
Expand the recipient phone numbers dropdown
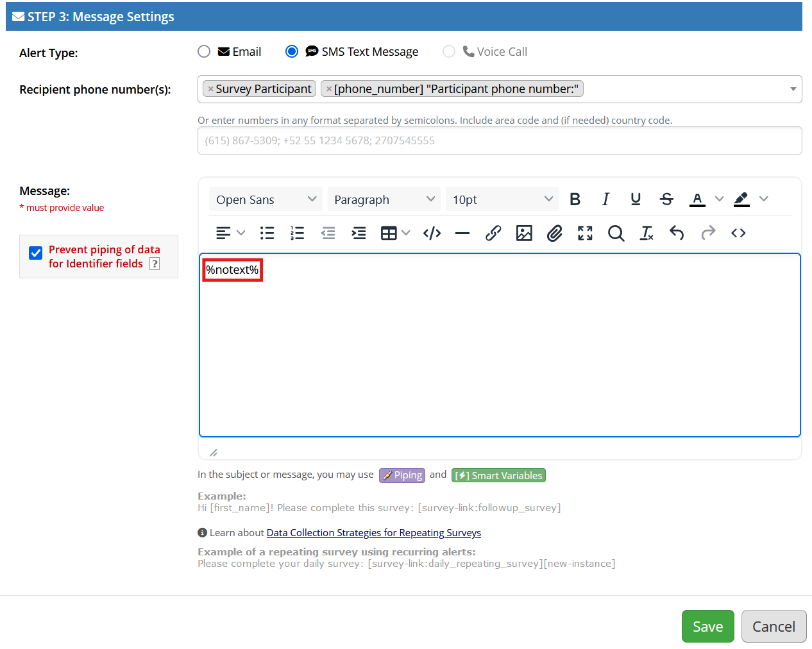793,89
